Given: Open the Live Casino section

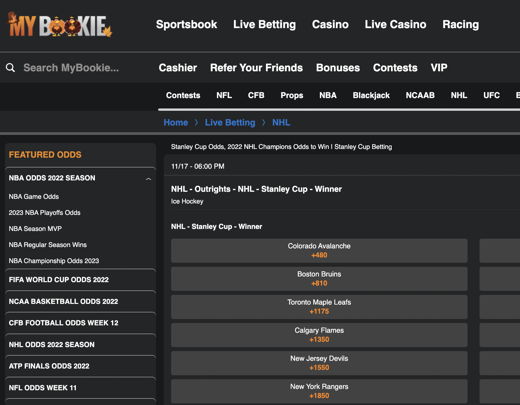Looking at the screenshot, I should click(x=395, y=24).
